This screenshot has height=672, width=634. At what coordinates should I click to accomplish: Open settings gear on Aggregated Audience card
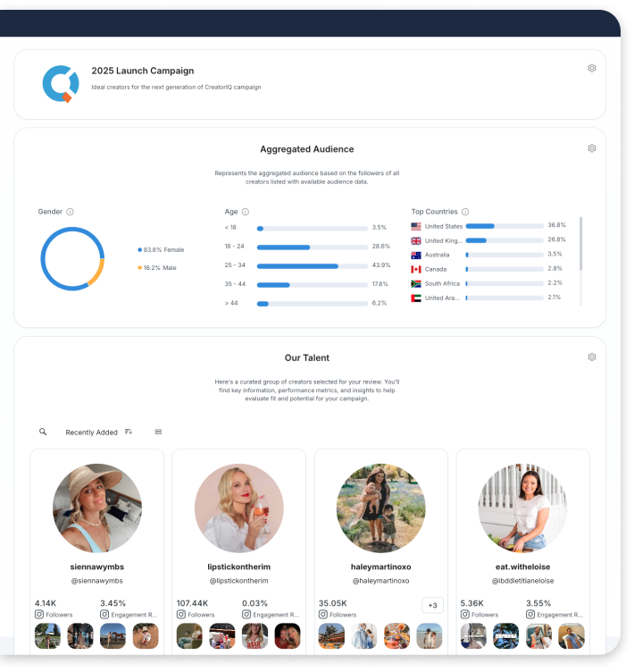tap(592, 148)
